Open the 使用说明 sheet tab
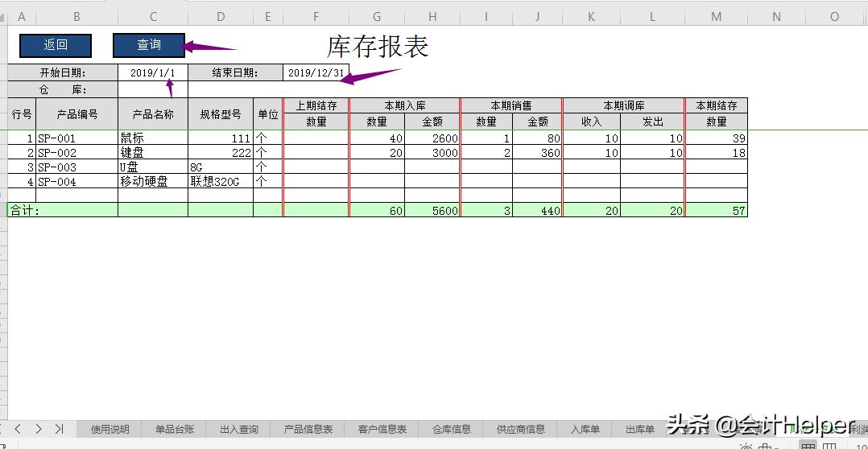Viewport: 868px width, 449px height. click(x=110, y=429)
